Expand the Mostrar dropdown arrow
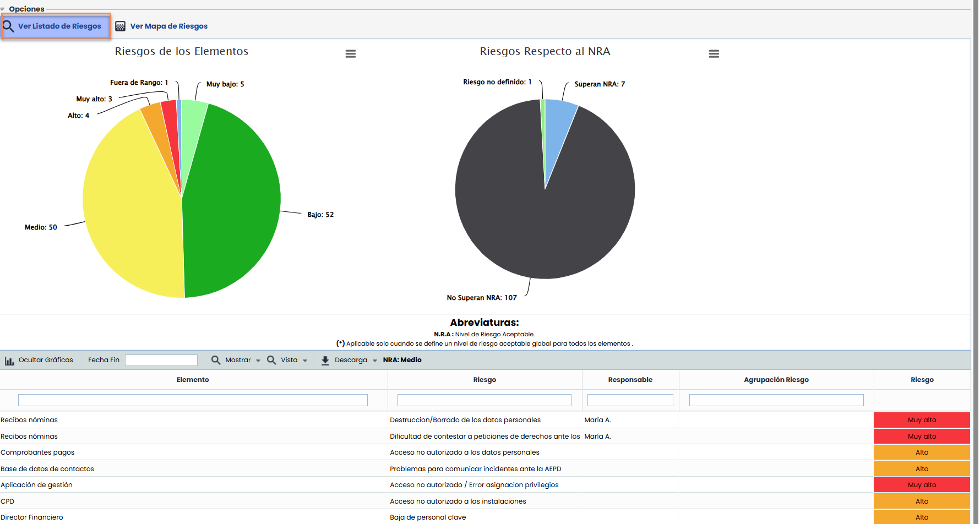This screenshot has width=980, height=524. pos(258,361)
